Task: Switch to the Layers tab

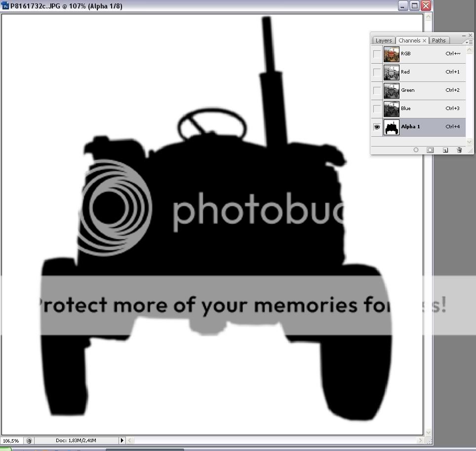Action: [x=384, y=40]
